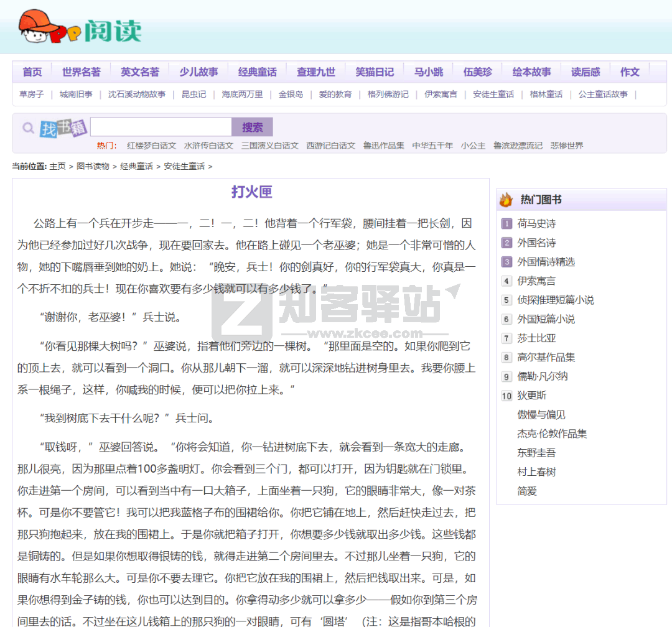Screen dimensions: 672x627
Task: Open the 安徒生童话 breadcrumb link
Action: tap(185, 167)
